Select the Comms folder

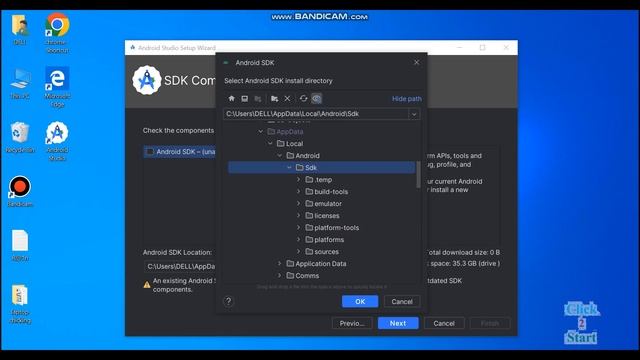[x=303, y=276]
